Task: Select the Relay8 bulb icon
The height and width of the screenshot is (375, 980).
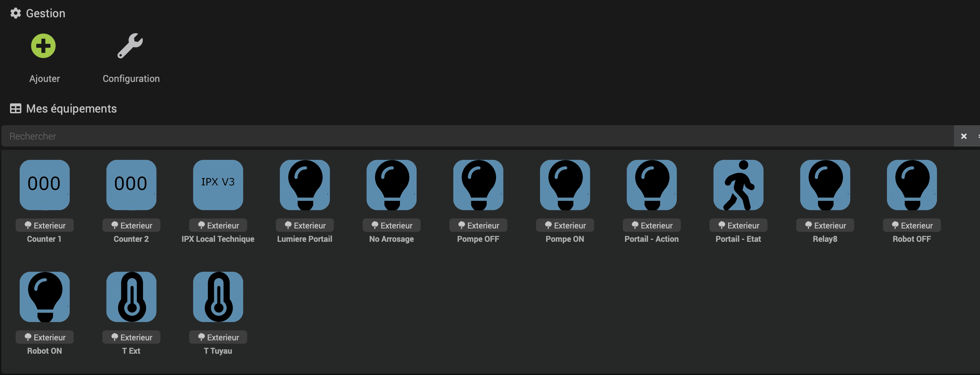Action: [x=825, y=185]
